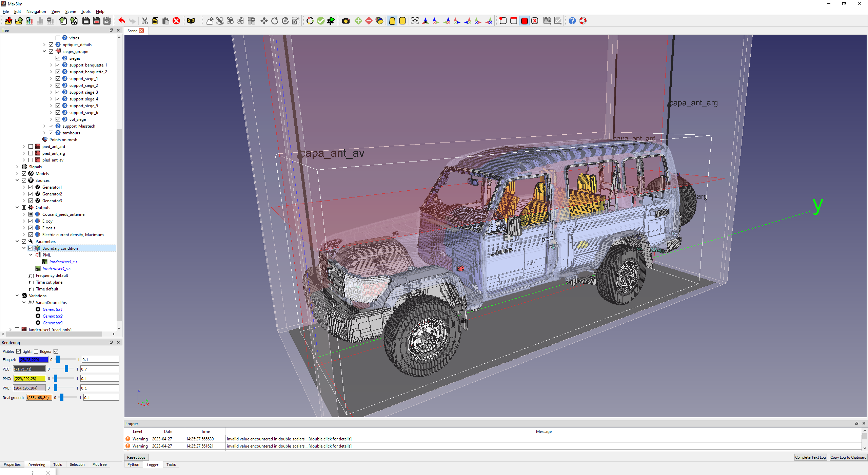Switch to the Tasks tab
The height and width of the screenshot is (475, 868).
tap(171, 465)
